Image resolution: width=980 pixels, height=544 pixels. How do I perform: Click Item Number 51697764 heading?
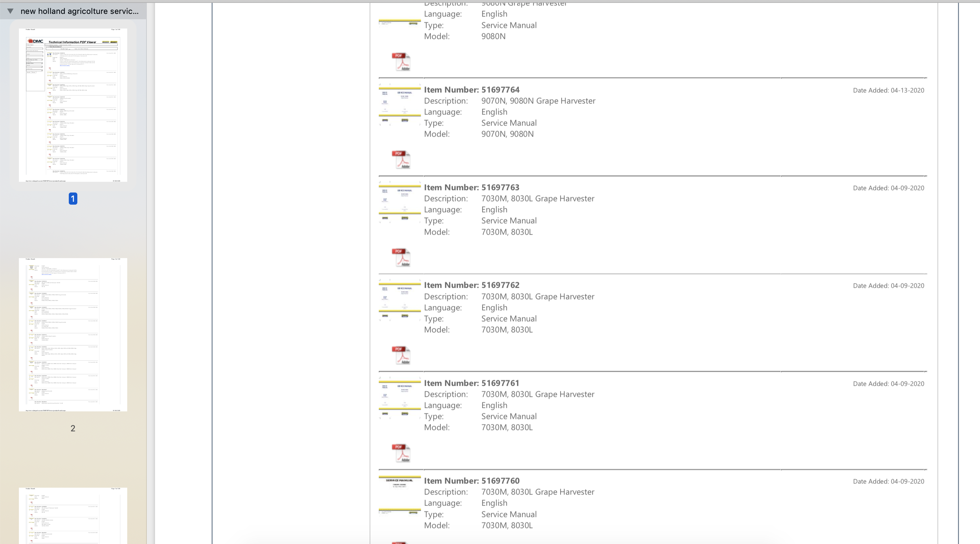click(471, 90)
